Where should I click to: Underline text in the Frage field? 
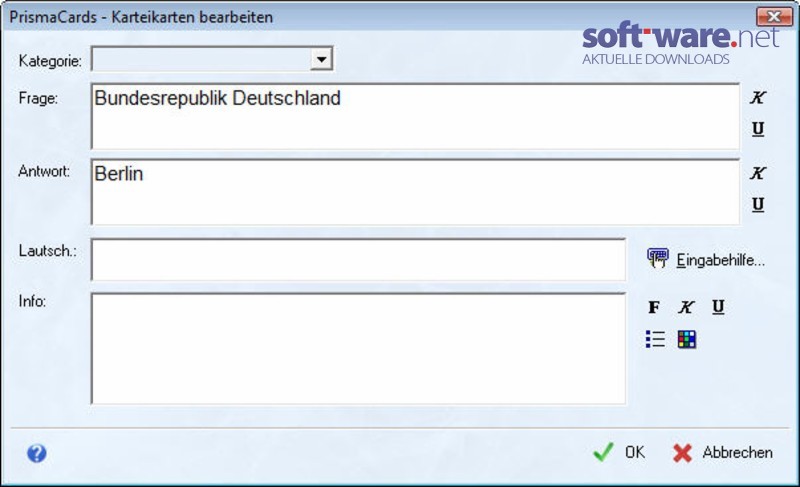[758, 129]
